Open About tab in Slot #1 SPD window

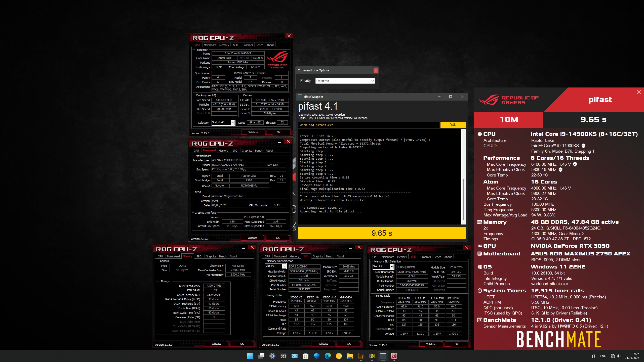pos(340,256)
